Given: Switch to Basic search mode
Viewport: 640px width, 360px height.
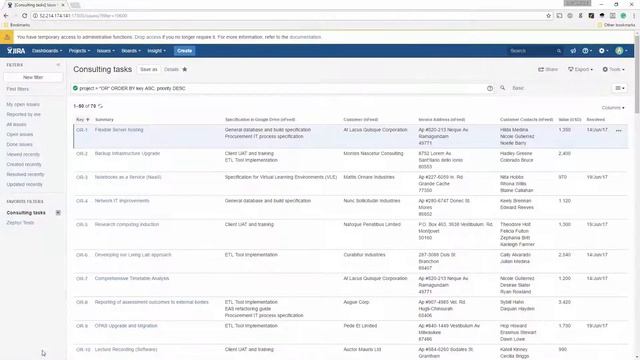Looking at the screenshot, I should point(518,88).
